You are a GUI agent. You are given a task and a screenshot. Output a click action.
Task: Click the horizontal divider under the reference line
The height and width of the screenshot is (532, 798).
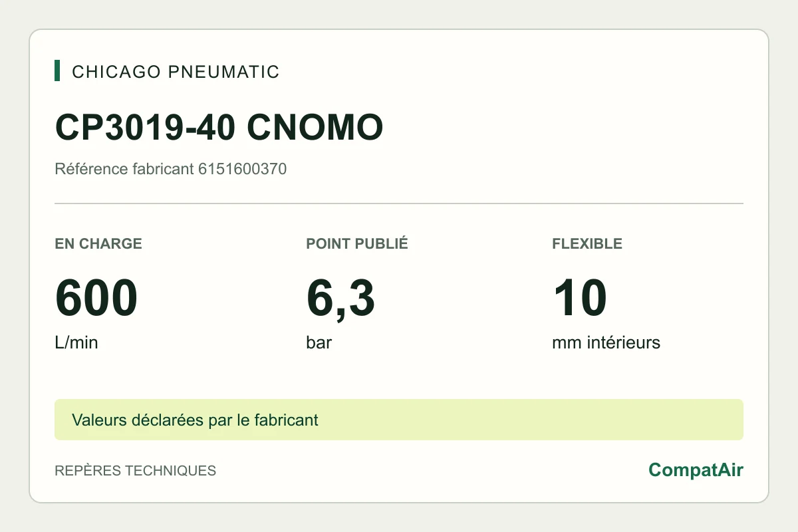coord(399,203)
